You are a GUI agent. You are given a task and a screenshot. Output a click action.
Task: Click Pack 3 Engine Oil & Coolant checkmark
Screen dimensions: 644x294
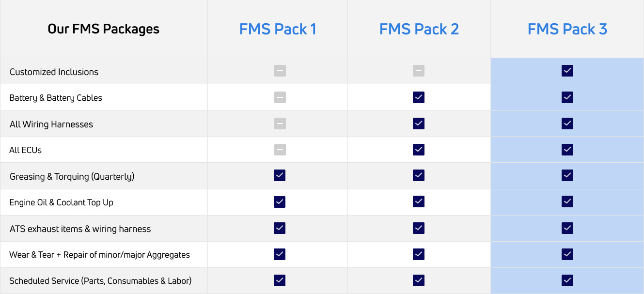pyautogui.click(x=567, y=201)
